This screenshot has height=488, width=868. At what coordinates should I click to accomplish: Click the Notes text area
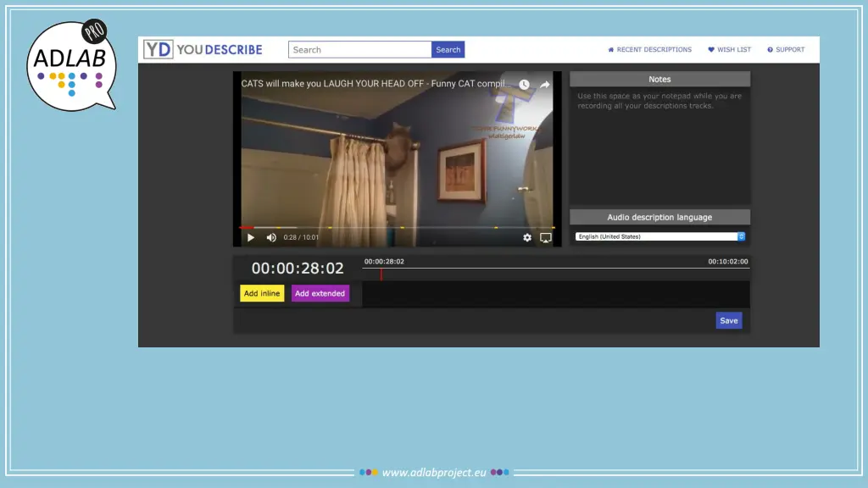(x=659, y=146)
